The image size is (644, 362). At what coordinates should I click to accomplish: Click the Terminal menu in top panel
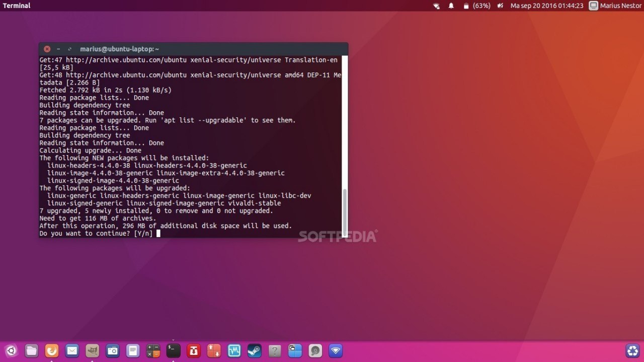click(x=17, y=6)
